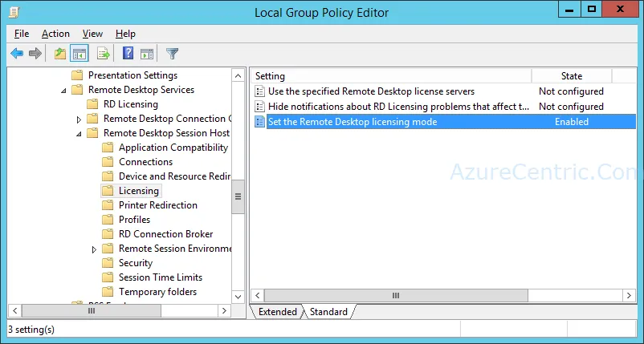Expand the Remote Session Environment node
644x344 pixels.
(x=94, y=249)
